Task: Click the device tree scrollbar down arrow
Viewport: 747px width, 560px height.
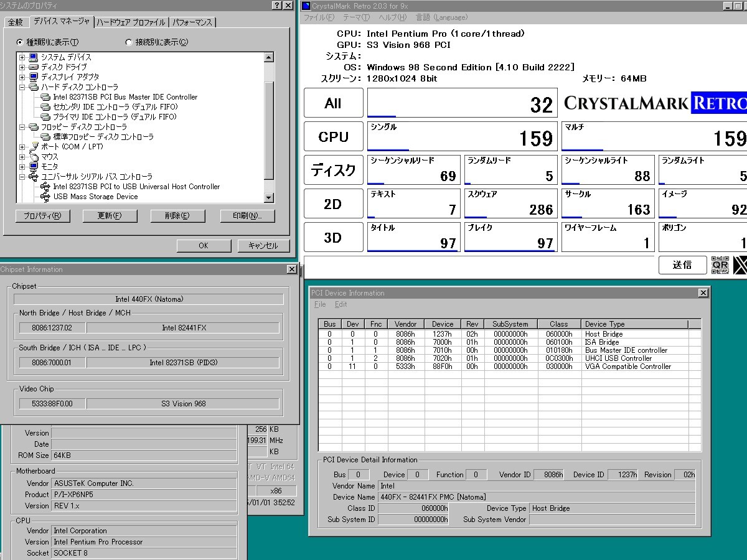Action: click(269, 198)
